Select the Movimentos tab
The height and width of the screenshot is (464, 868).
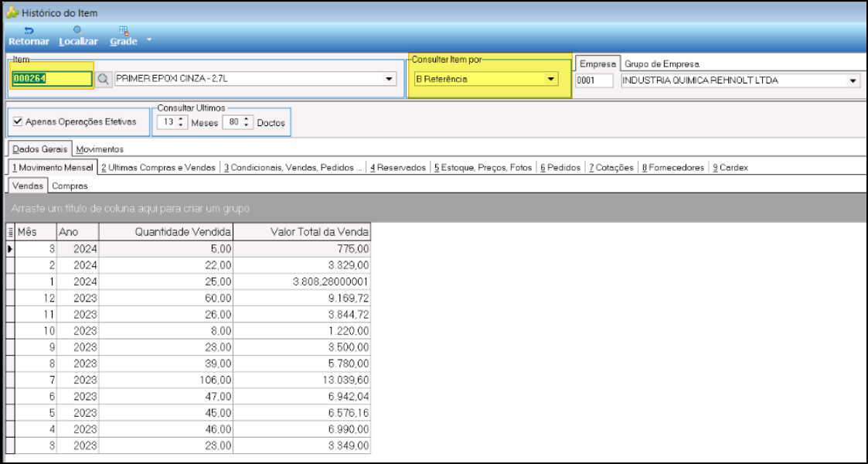[100, 149]
